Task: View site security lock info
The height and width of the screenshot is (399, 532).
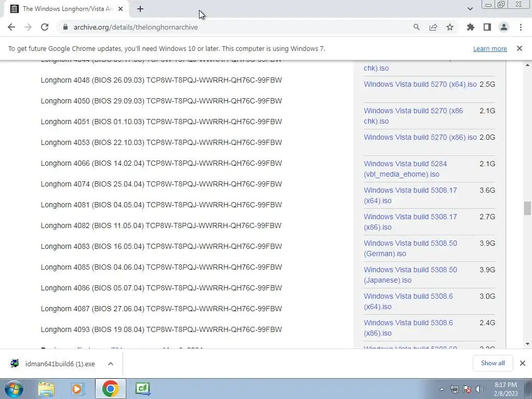Action: [x=65, y=27]
